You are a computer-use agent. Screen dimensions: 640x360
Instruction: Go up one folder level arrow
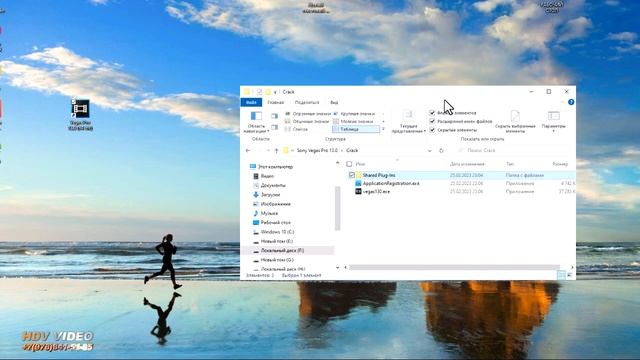click(x=276, y=151)
